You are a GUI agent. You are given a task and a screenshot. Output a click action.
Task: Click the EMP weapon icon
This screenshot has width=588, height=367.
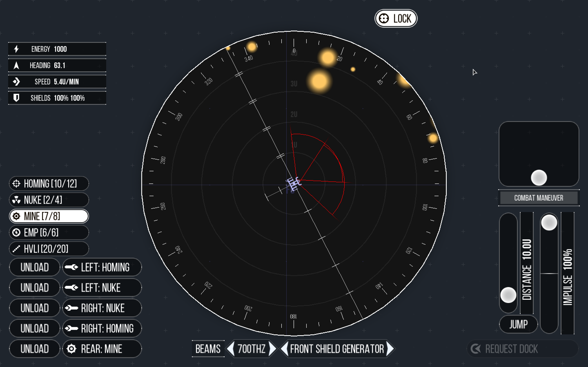(x=16, y=232)
